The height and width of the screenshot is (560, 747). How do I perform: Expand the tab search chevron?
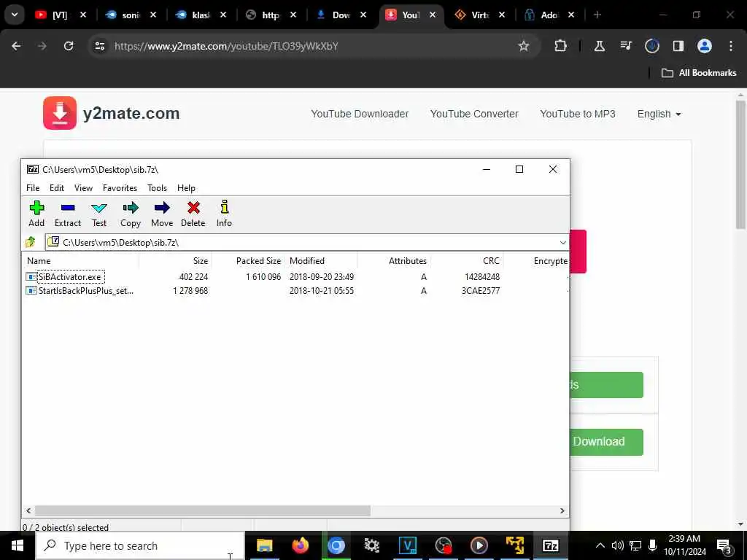(15, 15)
